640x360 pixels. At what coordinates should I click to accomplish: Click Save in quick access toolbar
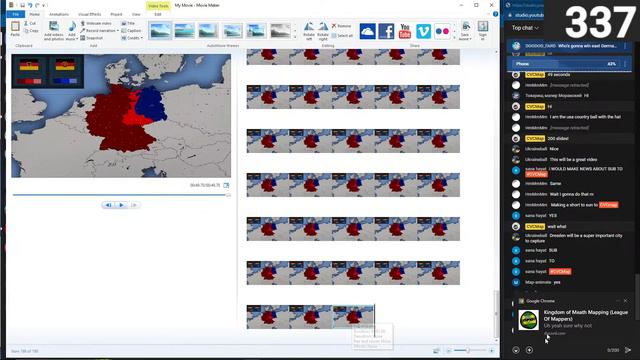pyautogui.click(x=22, y=5)
